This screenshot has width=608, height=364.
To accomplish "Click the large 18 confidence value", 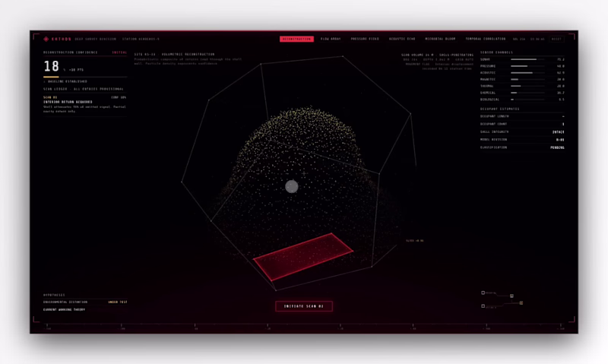I will (51, 66).
